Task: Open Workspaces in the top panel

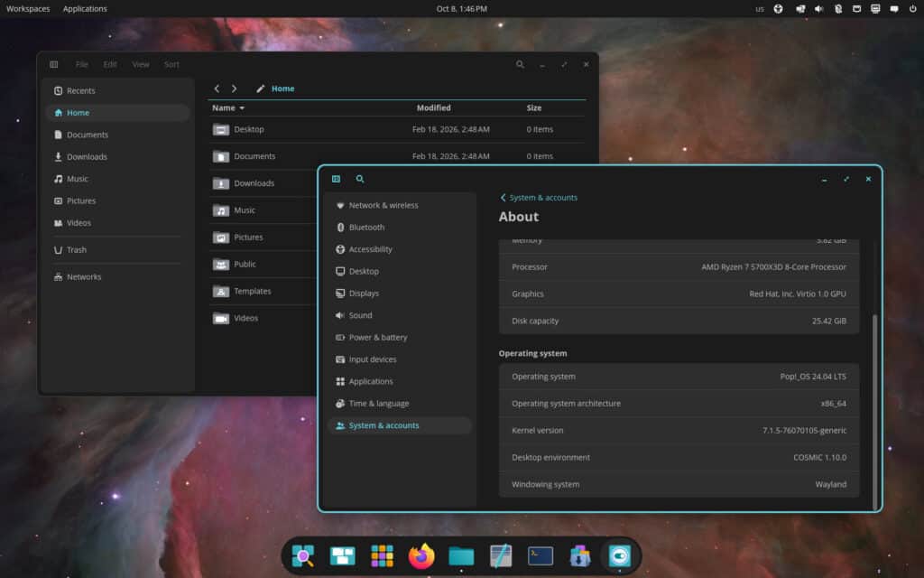Action: (x=28, y=9)
